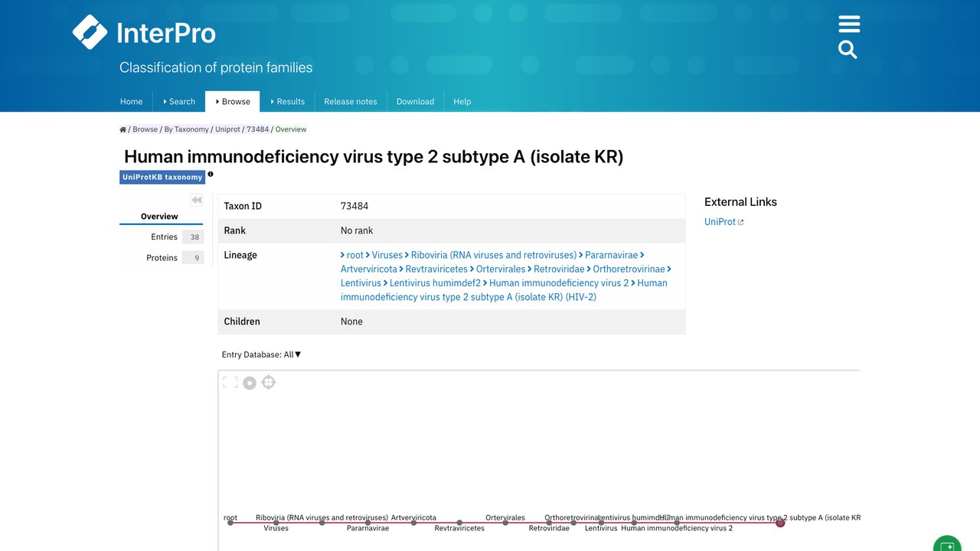
Task: Click the Overview breadcrumb link
Action: [x=291, y=129]
